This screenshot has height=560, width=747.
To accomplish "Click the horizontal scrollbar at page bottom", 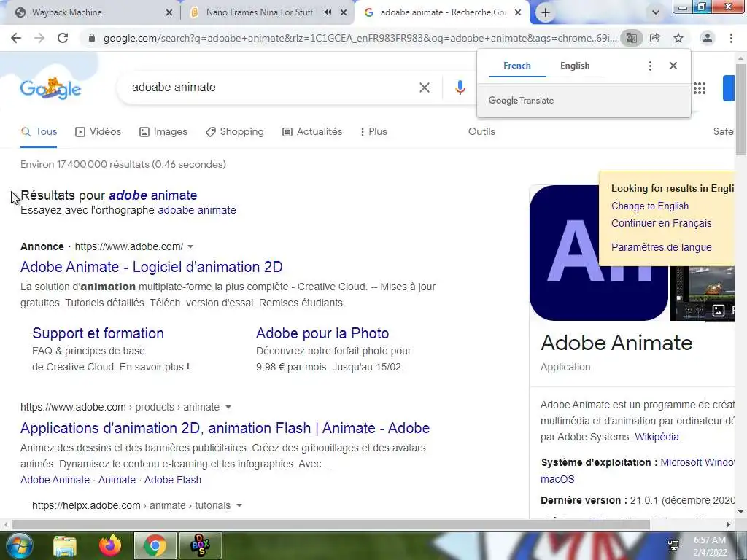I will click(x=330, y=524).
